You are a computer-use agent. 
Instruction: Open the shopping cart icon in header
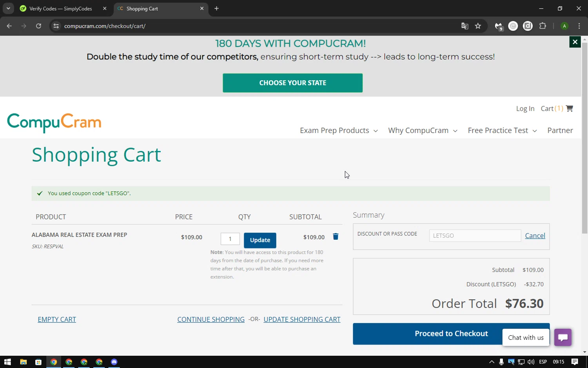570,108
